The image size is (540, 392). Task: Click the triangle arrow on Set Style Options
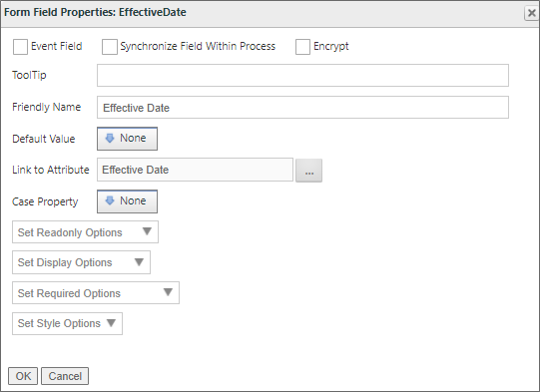point(111,323)
